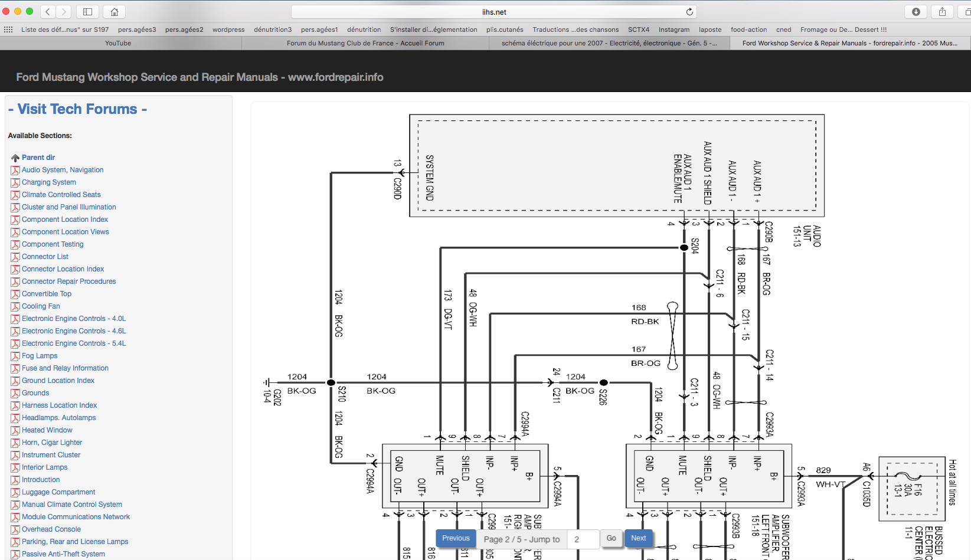
Task: Open the Fuse and Relay Information section
Action: point(65,368)
